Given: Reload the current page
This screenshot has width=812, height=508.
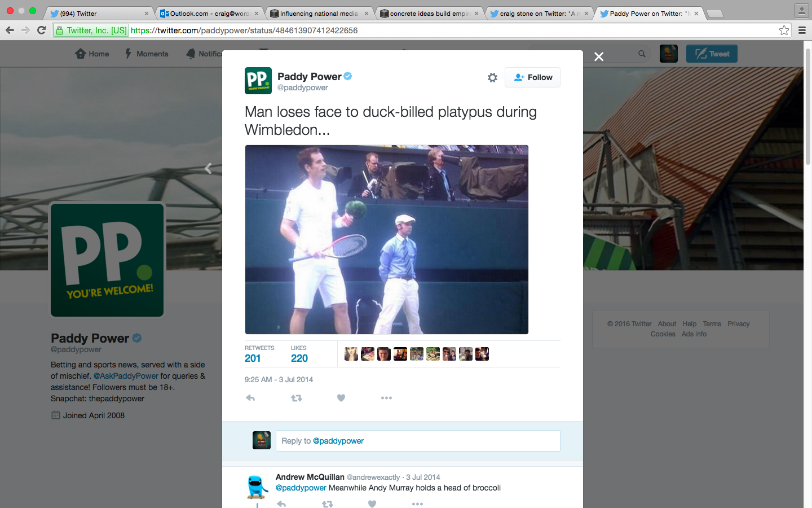Looking at the screenshot, I should pos(41,30).
